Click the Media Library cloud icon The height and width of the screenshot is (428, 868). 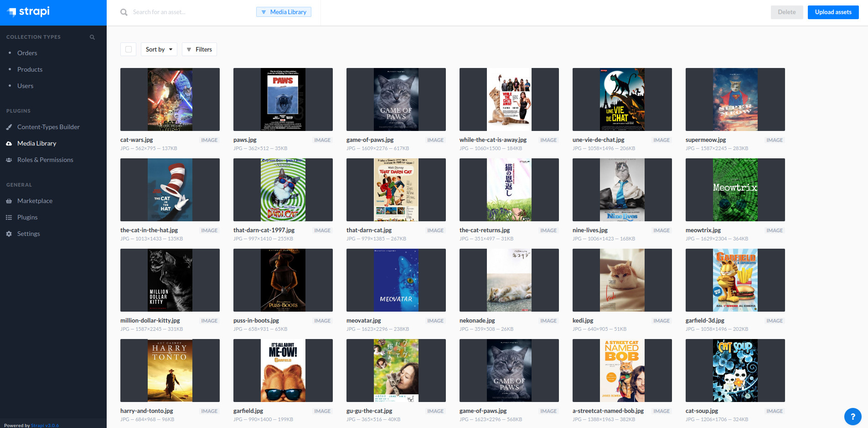[9, 143]
